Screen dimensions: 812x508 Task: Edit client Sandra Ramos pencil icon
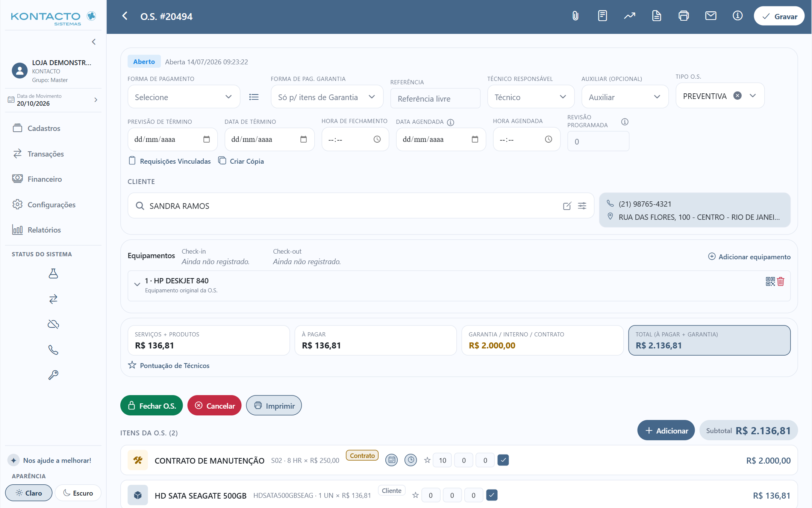click(567, 206)
